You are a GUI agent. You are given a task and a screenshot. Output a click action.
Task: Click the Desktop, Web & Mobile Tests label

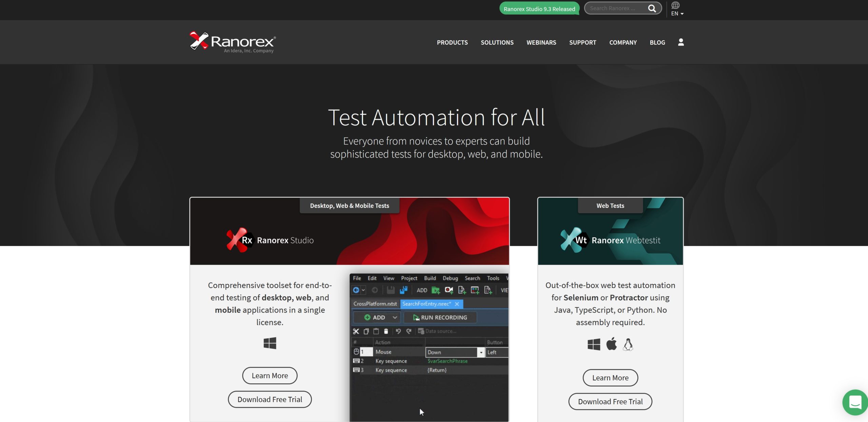click(349, 206)
